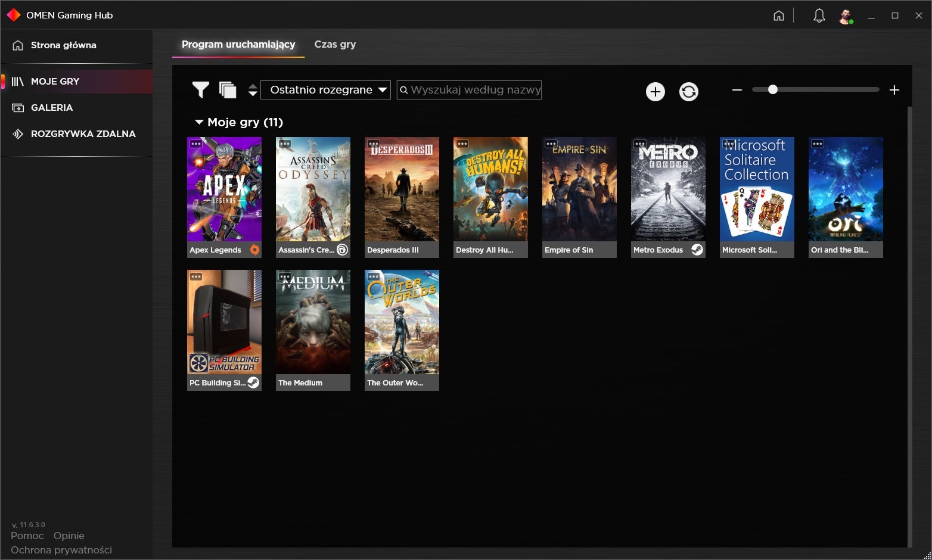The width and height of the screenshot is (932, 560).
Task: Click the thumbnail size slider handle
Action: 773,89
